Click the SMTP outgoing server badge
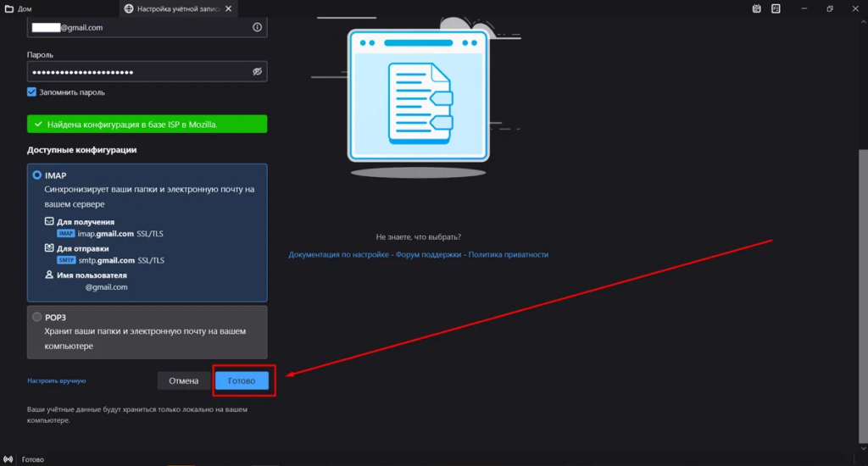The width and height of the screenshot is (868, 466). [66, 260]
